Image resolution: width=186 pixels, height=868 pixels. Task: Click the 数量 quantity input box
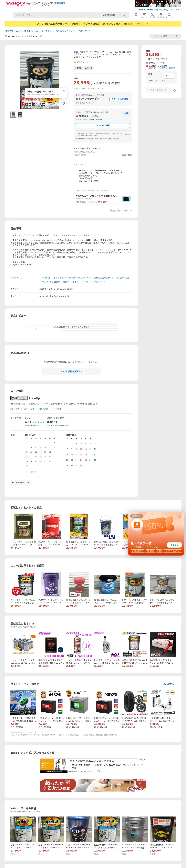coord(169,76)
